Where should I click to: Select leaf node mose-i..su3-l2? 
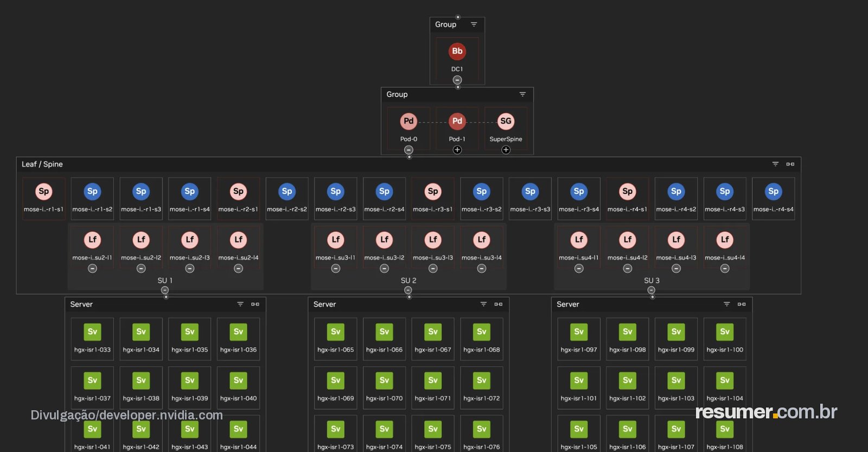click(x=384, y=240)
